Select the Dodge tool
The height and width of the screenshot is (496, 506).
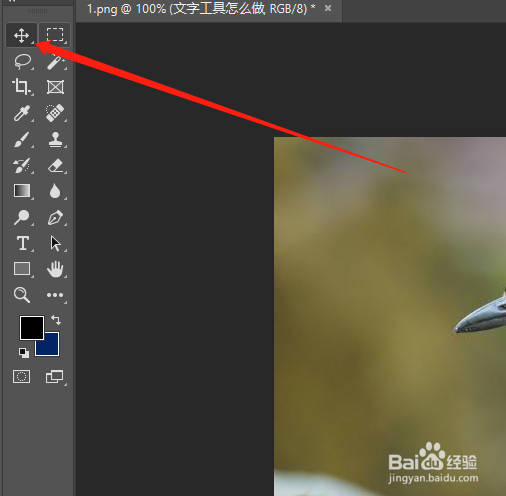tap(22, 217)
